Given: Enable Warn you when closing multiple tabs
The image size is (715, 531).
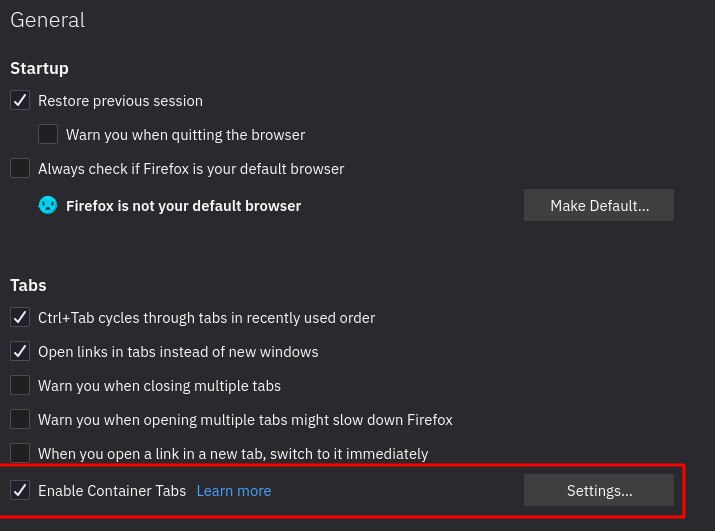Looking at the screenshot, I should [20, 385].
